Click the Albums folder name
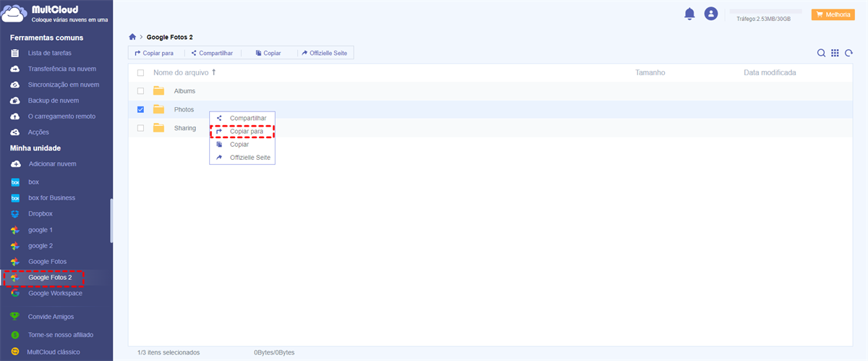868x361 pixels. (184, 91)
